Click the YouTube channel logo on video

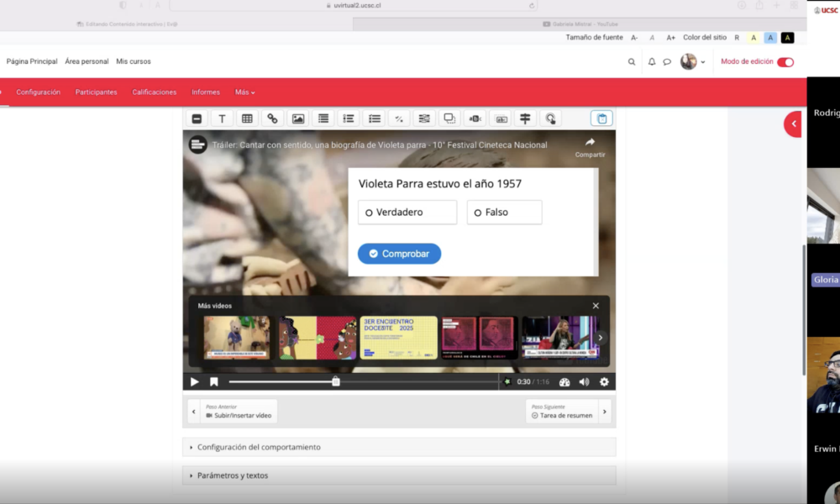coord(197,144)
